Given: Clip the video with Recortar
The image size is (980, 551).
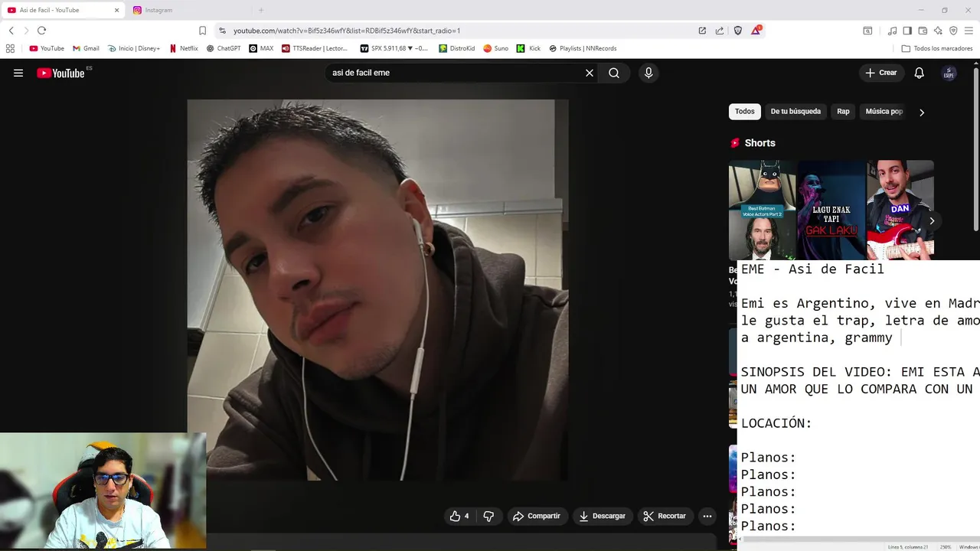Looking at the screenshot, I should coord(665,516).
